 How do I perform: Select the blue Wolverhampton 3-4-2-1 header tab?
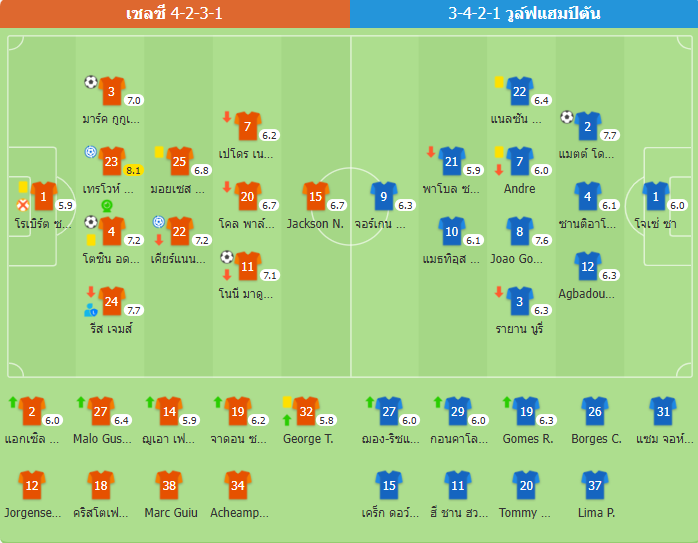(524, 14)
